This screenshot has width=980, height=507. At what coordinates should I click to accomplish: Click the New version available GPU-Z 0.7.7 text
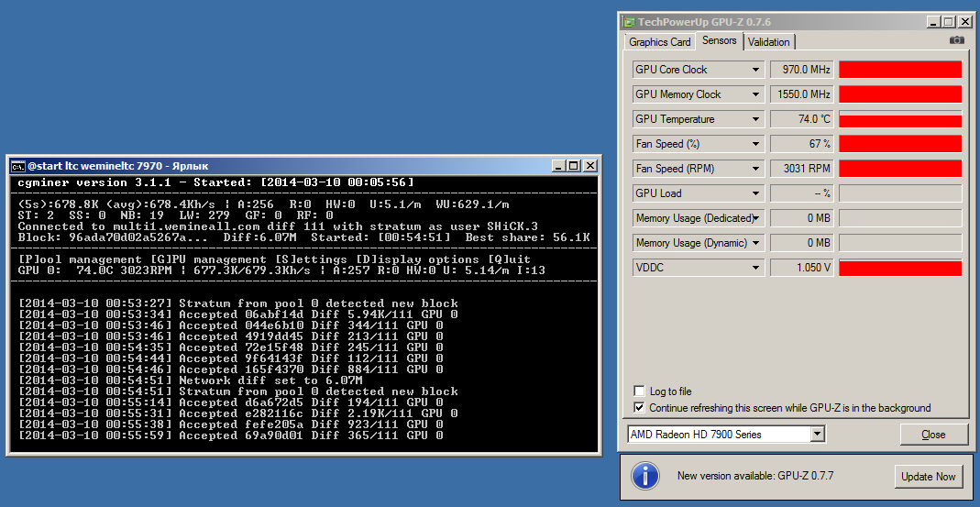[755, 477]
